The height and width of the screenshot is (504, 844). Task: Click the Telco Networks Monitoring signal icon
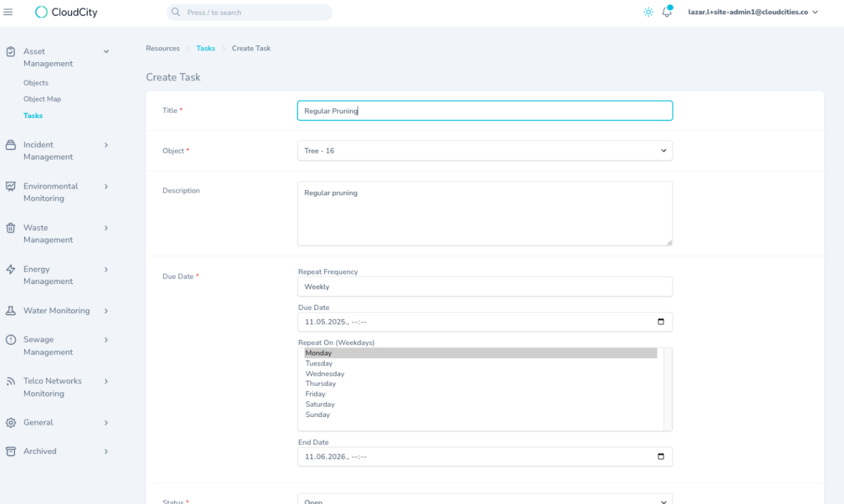click(10, 381)
